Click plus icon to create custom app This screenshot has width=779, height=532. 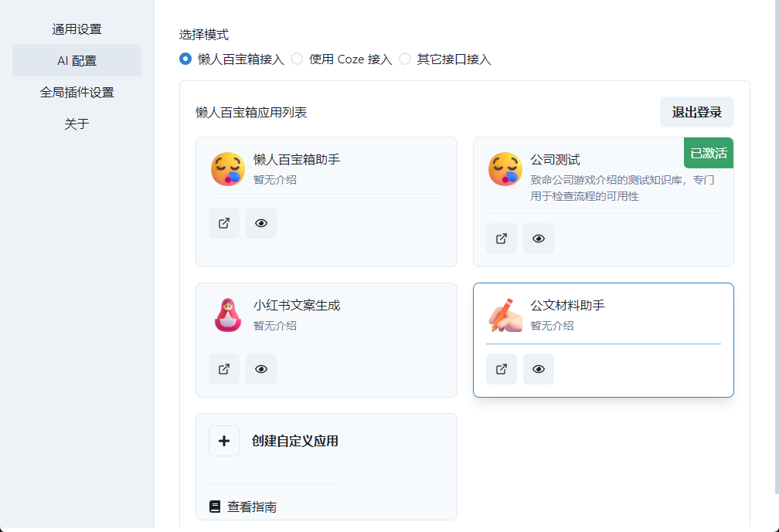pyautogui.click(x=224, y=441)
